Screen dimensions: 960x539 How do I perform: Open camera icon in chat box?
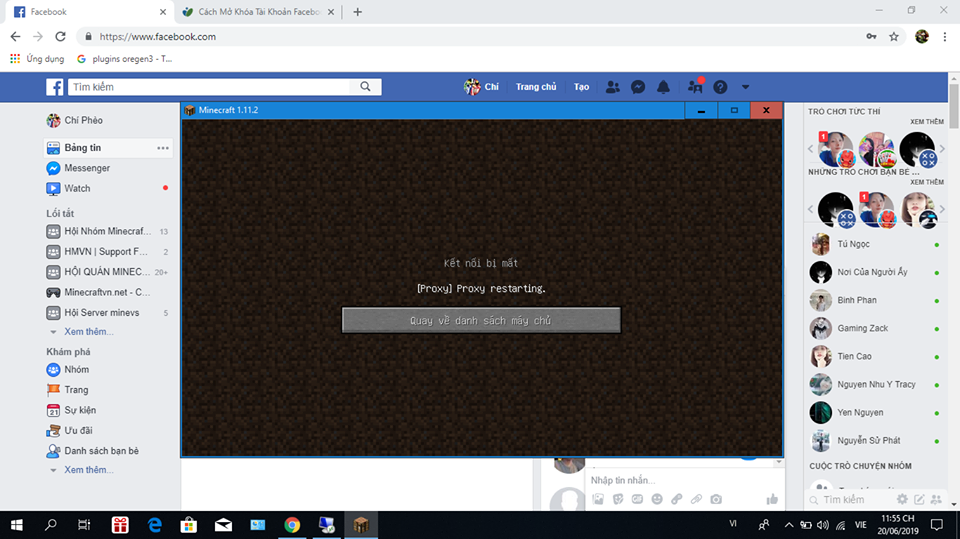pyautogui.click(x=716, y=499)
